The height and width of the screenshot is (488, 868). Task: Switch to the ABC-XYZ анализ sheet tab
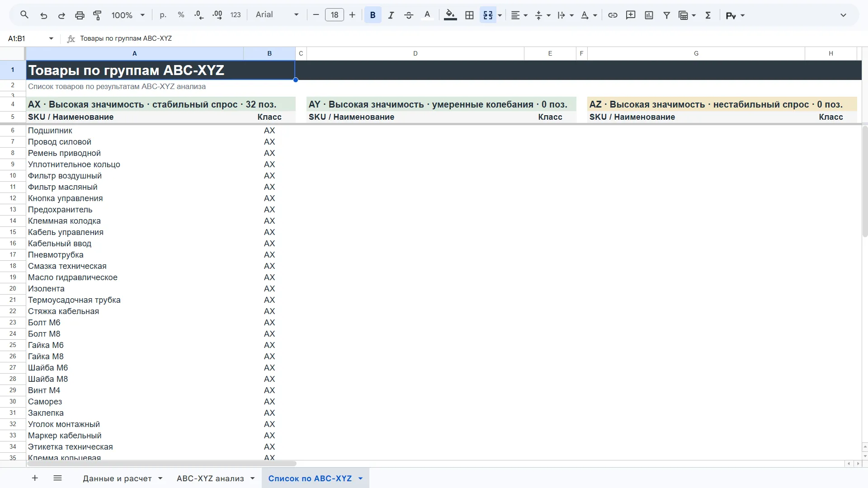216,478
